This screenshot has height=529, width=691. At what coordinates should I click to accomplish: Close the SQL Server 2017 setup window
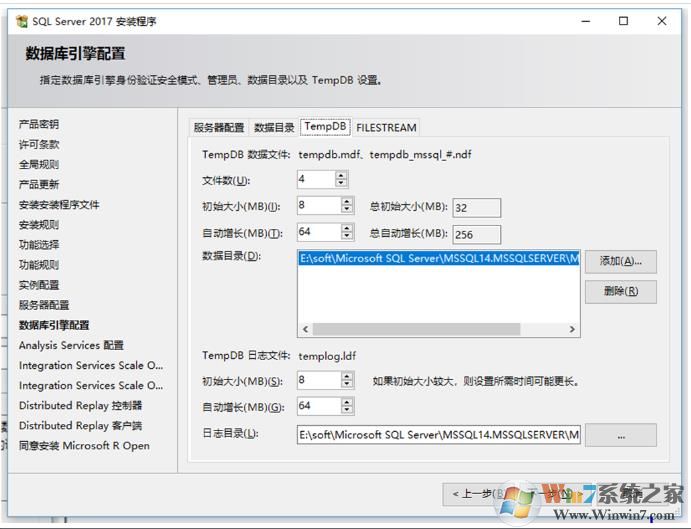(x=661, y=21)
